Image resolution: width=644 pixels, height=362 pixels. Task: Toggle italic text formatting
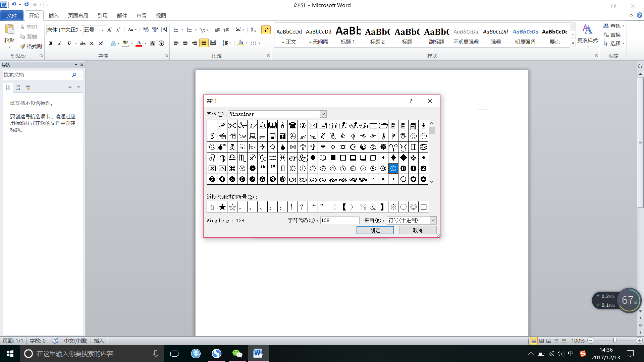[60, 43]
